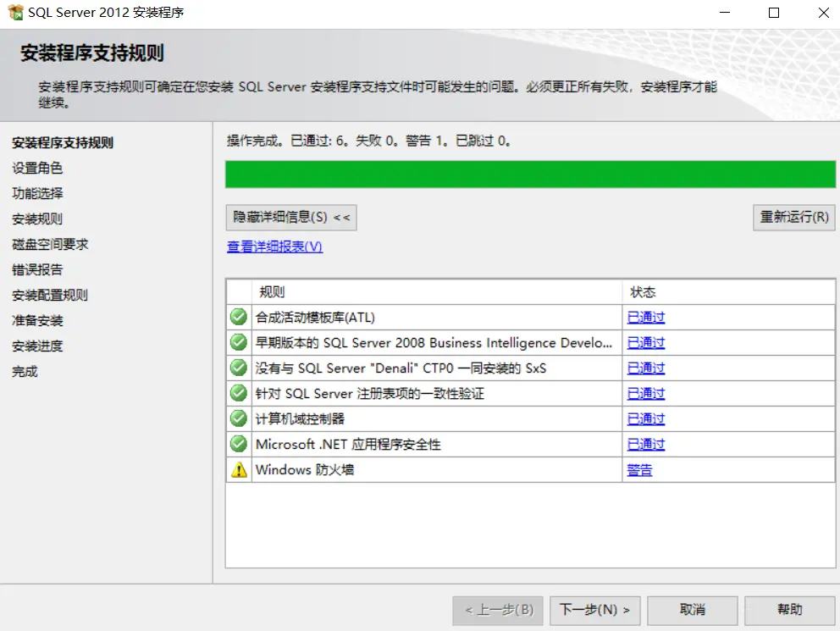Open 已通过 link for Microsoft .NET 应用程序安全性
The width and height of the screenshot is (840, 631).
coord(645,444)
